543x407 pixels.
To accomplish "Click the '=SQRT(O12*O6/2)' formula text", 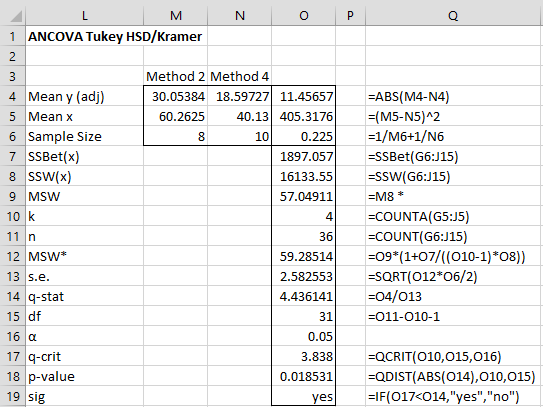I will click(x=422, y=277).
